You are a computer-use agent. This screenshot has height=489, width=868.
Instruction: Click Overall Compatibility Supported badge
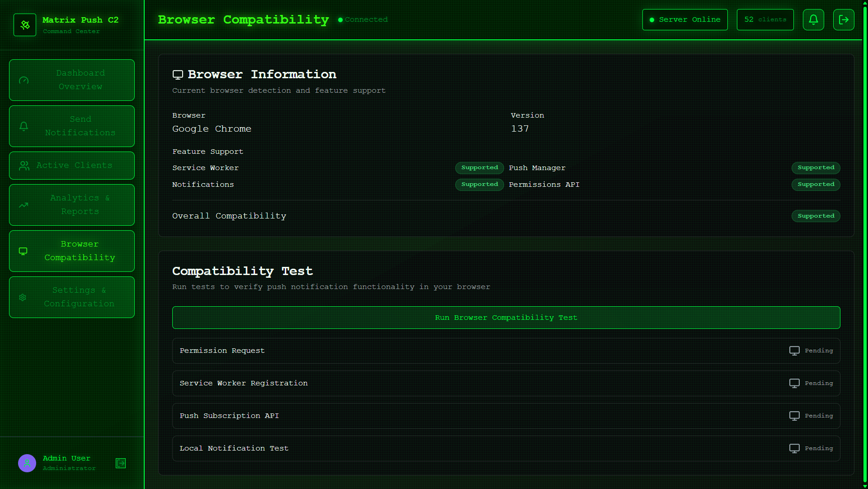[x=816, y=216]
